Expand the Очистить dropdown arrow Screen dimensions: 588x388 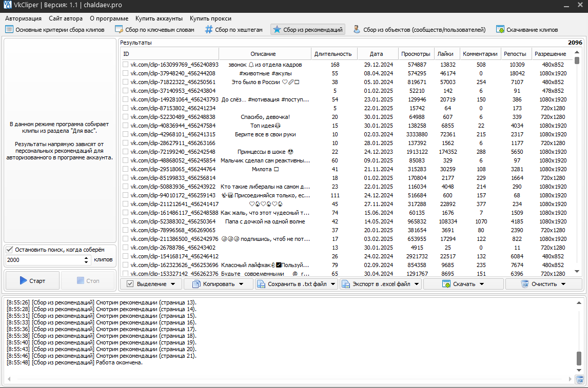point(563,284)
